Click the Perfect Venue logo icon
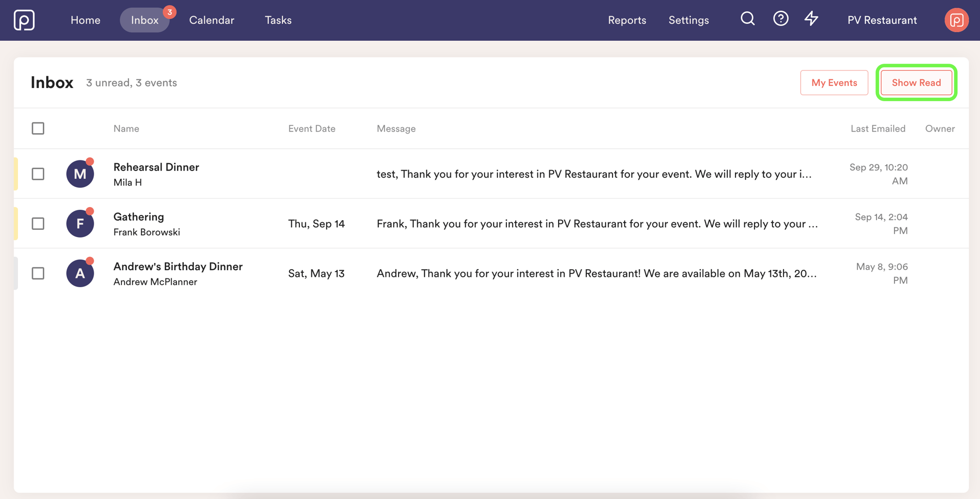 coord(24,20)
